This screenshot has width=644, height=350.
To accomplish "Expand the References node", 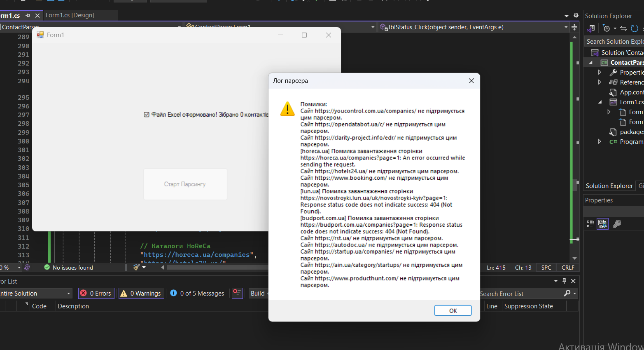I will 600,82.
